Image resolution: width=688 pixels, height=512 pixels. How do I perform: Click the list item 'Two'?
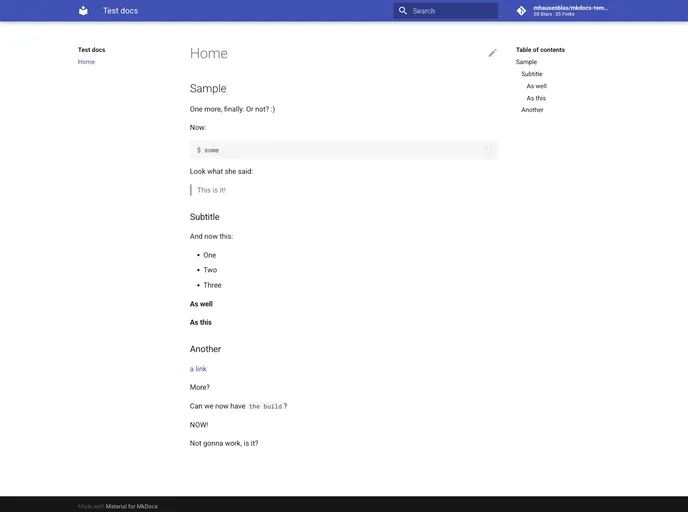[x=210, y=270]
